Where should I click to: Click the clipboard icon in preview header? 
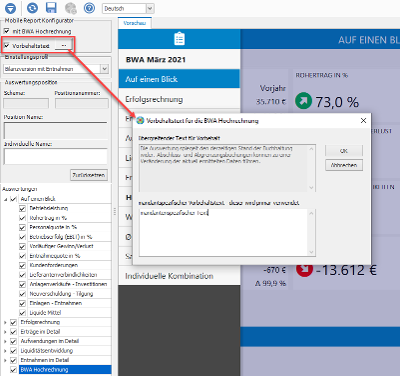179,39
